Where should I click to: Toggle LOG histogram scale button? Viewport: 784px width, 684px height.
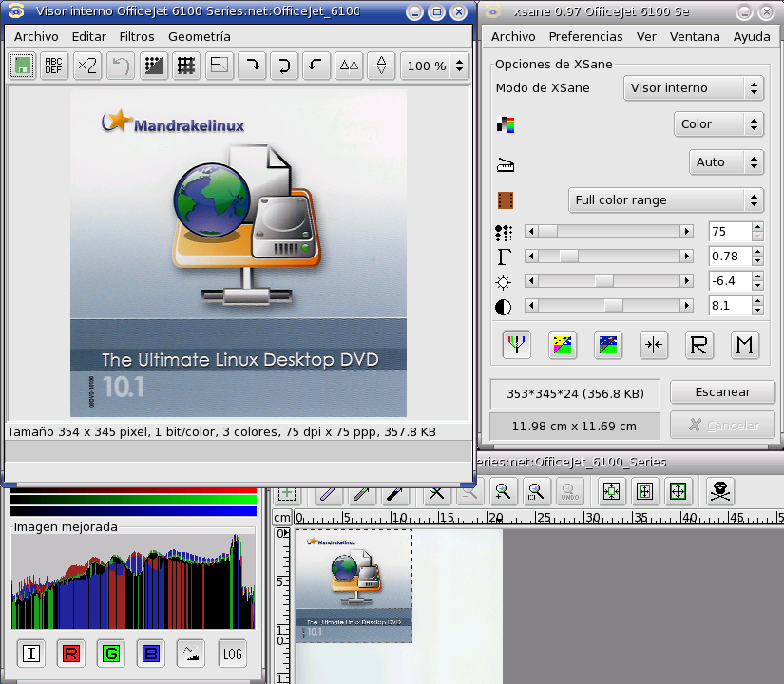click(233, 653)
